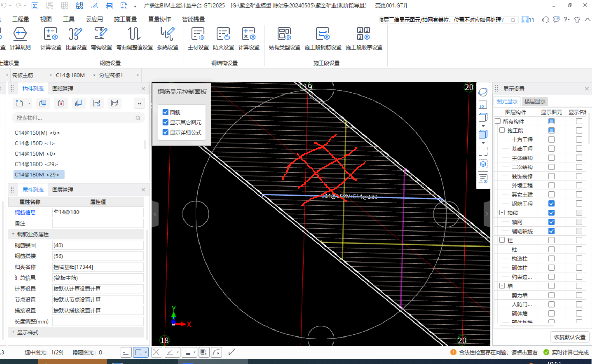Click the overflow arrows button in component toolbar
Screen dimensions: 592x364
pos(140,103)
